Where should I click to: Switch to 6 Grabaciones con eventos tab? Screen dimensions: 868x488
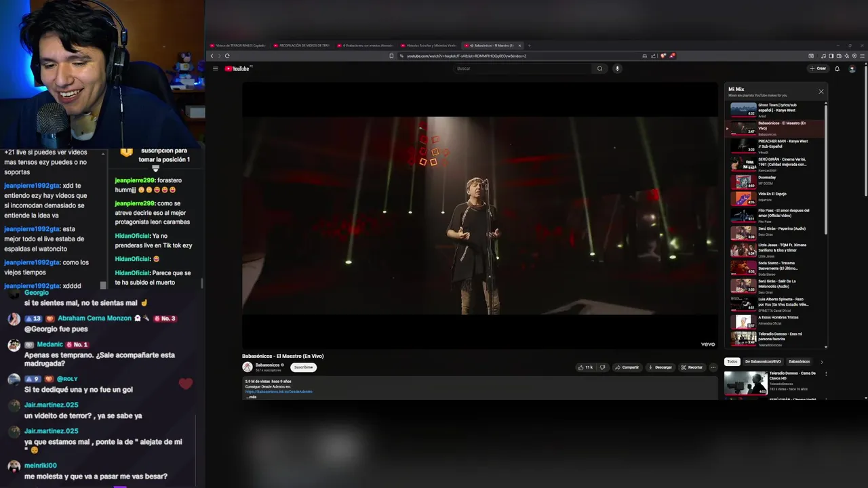[x=366, y=45]
